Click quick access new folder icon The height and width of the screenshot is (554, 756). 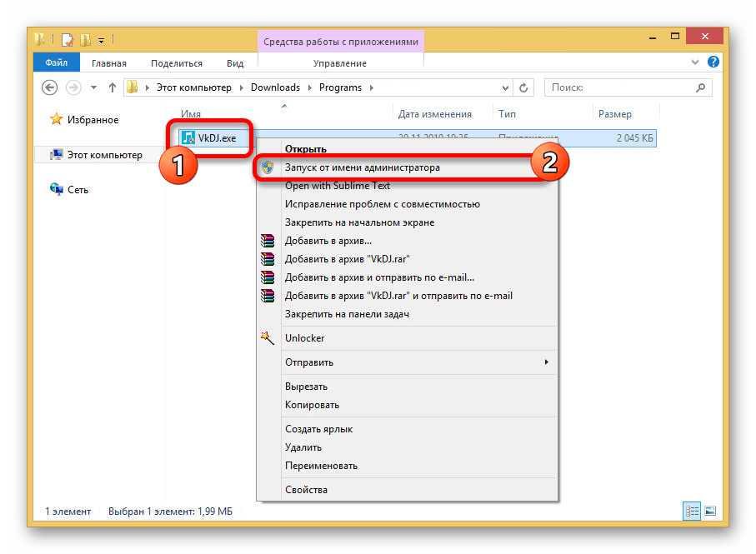tap(85, 39)
